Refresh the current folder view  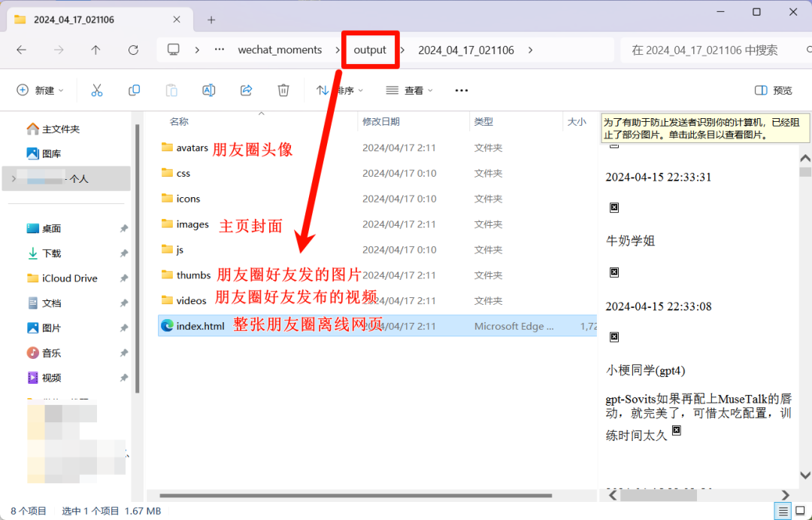pyautogui.click(x=133, y=50)
